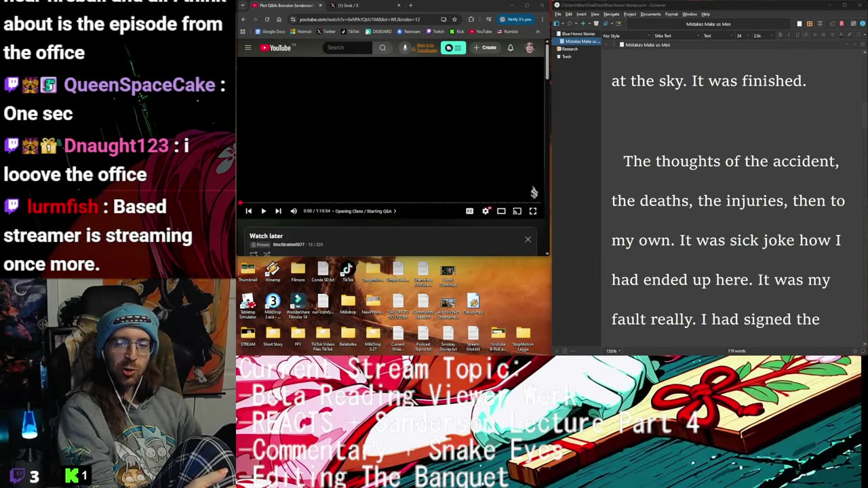Open the browser tab search dropdown
This screenshot has height=488, width=868.
coord(243,5)
